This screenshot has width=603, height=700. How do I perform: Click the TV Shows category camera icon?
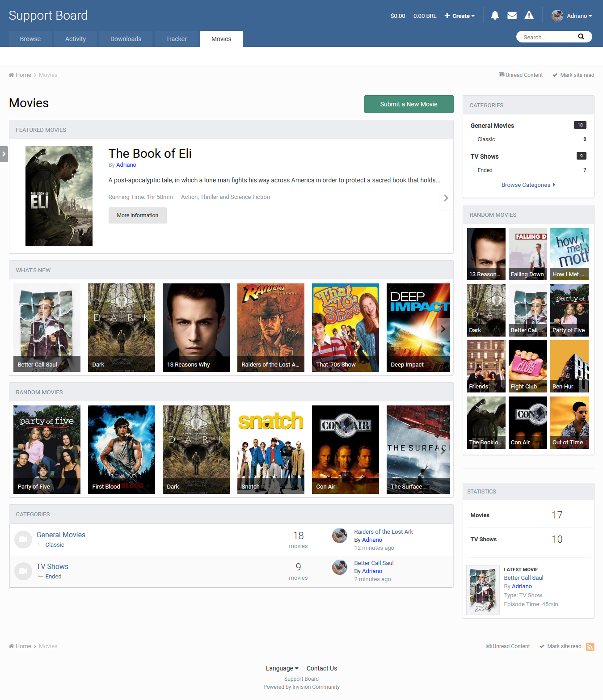(x=23, y=571)
